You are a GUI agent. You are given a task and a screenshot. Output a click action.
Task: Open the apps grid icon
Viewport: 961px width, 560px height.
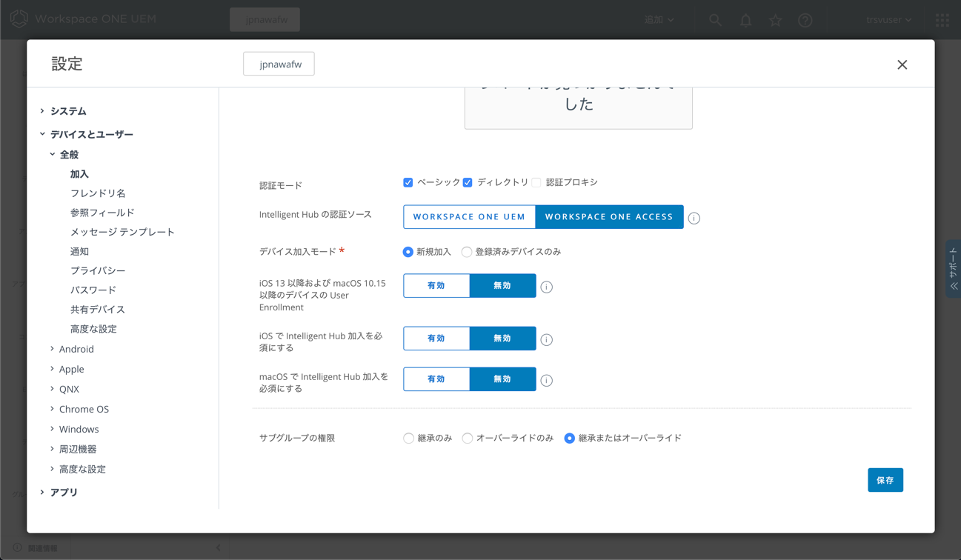pyautogui.click(x=942, y=20)
